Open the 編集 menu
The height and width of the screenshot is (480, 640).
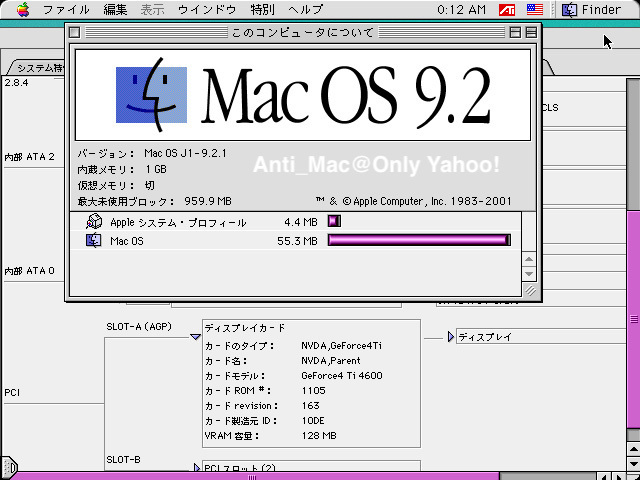[x=115, y=9]
